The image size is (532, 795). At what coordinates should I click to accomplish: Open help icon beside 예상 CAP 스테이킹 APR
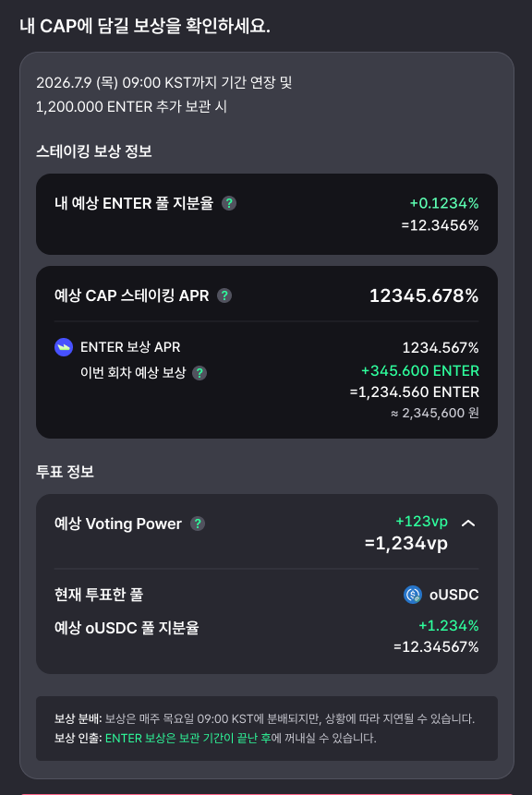tap(224, 295)
